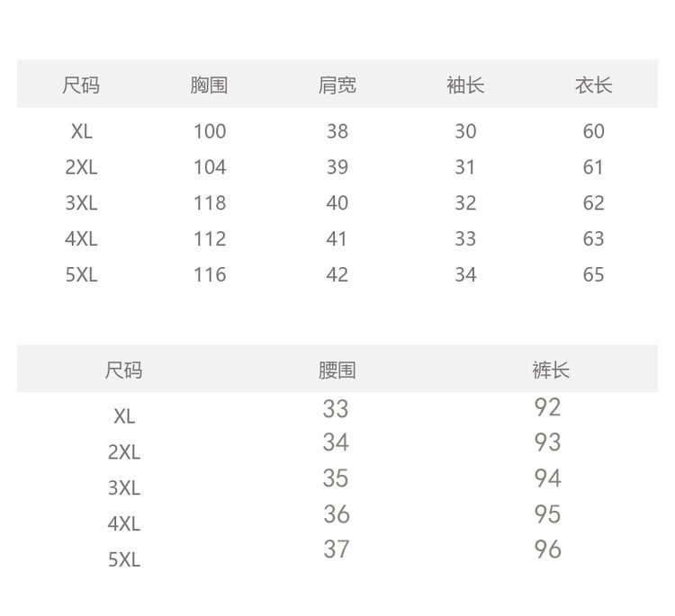Select pants length value 96
This screenshot has width=675, height=616.
547,549
